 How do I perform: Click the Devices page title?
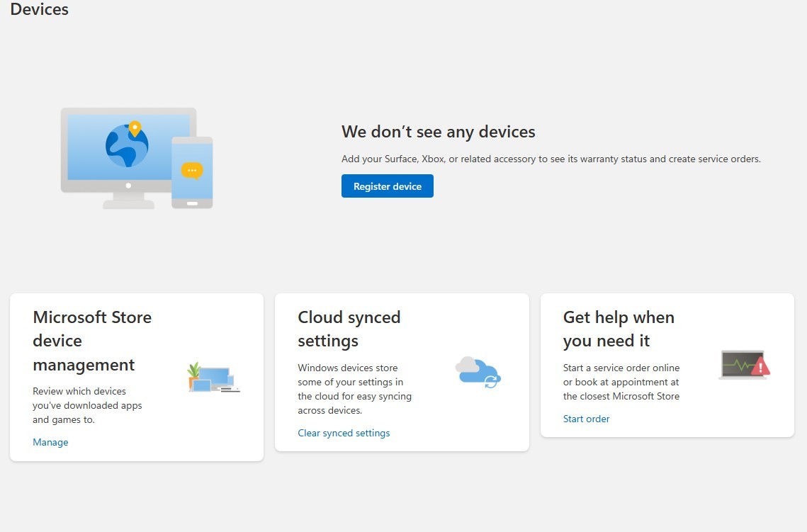click(40, 9)
